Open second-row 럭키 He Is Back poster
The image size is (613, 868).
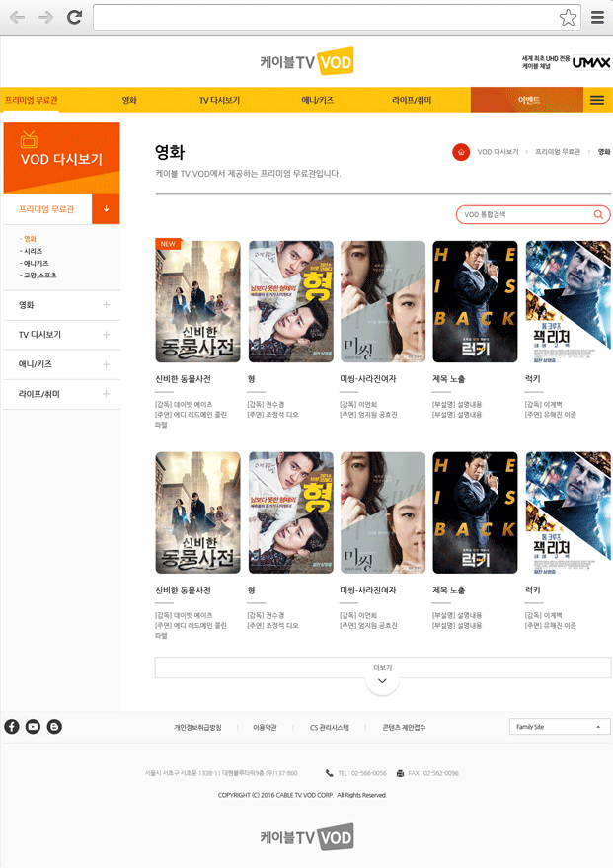[x=475, y=513]
